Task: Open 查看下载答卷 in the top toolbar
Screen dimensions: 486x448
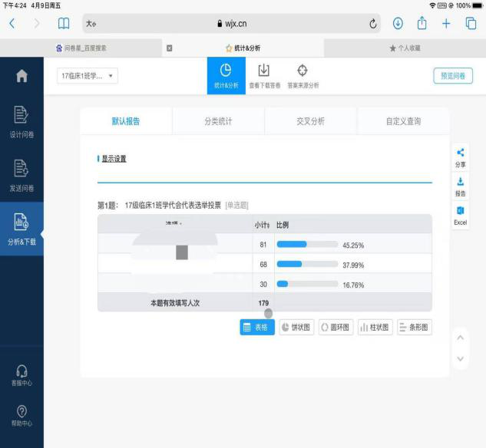Action: [x=263, y=76]
